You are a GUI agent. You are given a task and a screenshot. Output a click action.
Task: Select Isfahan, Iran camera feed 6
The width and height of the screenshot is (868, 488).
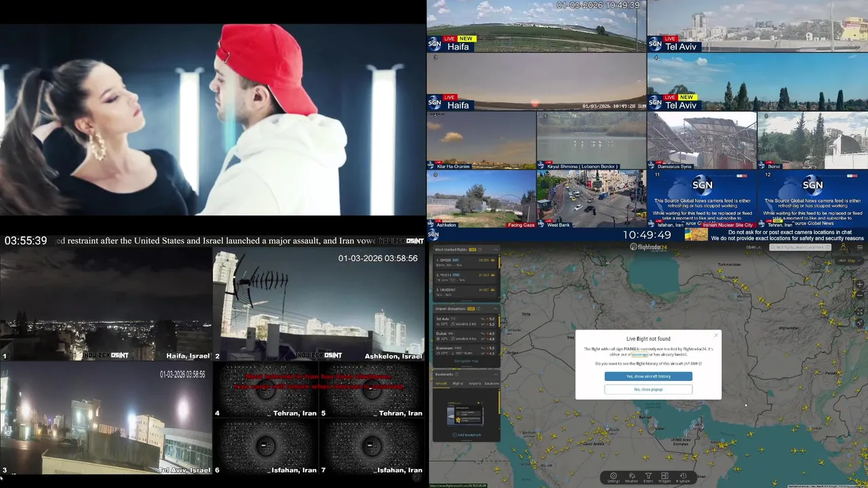(x=265, y=447)
